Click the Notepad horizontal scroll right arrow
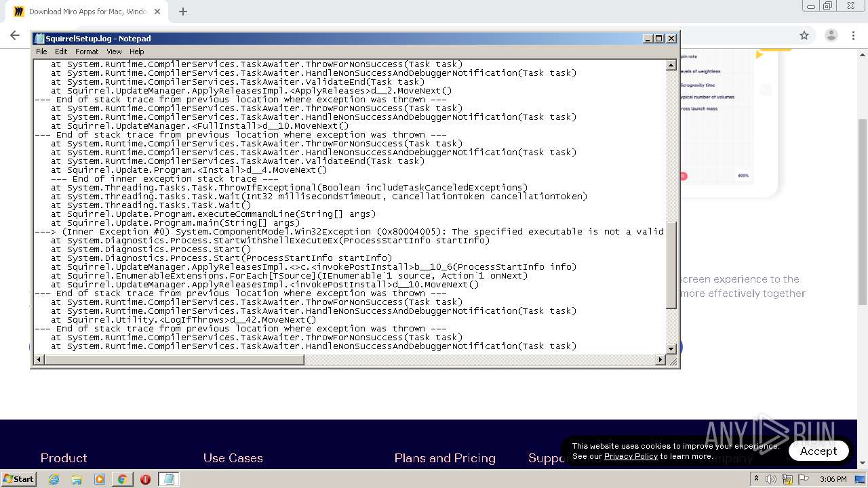 coord(660,360)
